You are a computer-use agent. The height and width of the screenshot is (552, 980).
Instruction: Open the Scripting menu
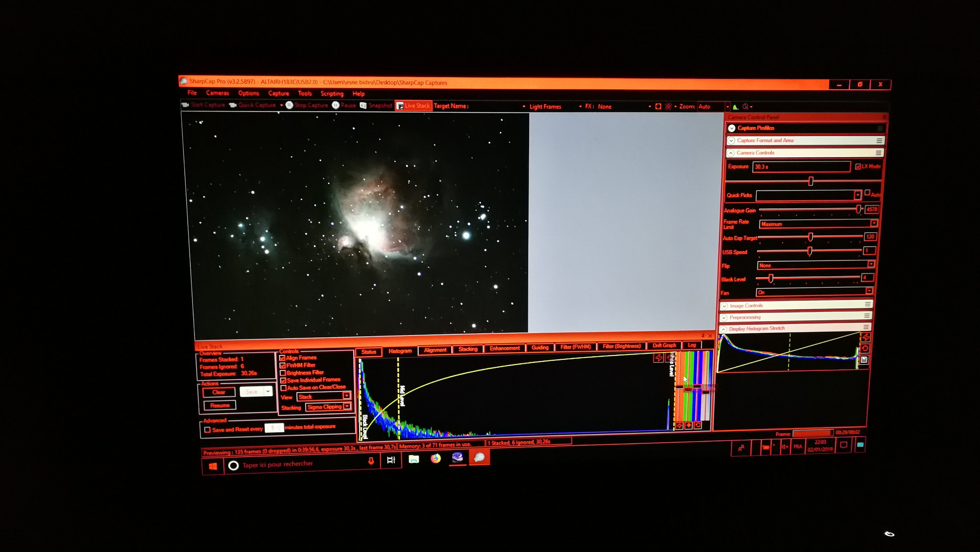coord(332,94)
